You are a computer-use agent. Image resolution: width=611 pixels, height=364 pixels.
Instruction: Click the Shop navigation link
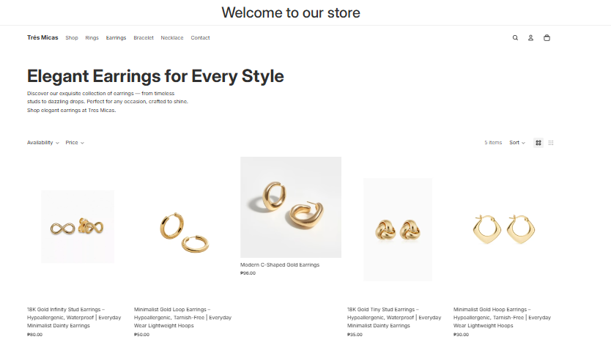pyautogui.click(x=72, y=38)
